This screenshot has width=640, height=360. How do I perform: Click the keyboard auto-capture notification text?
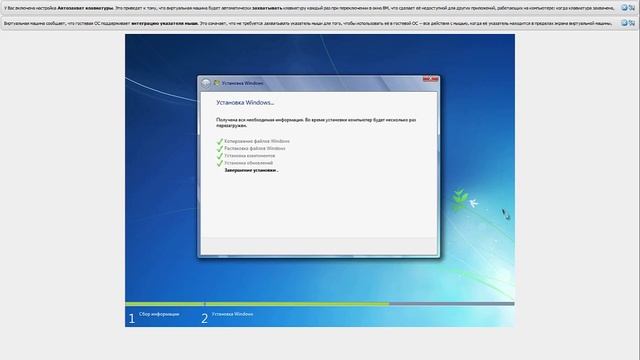point(309,8)
